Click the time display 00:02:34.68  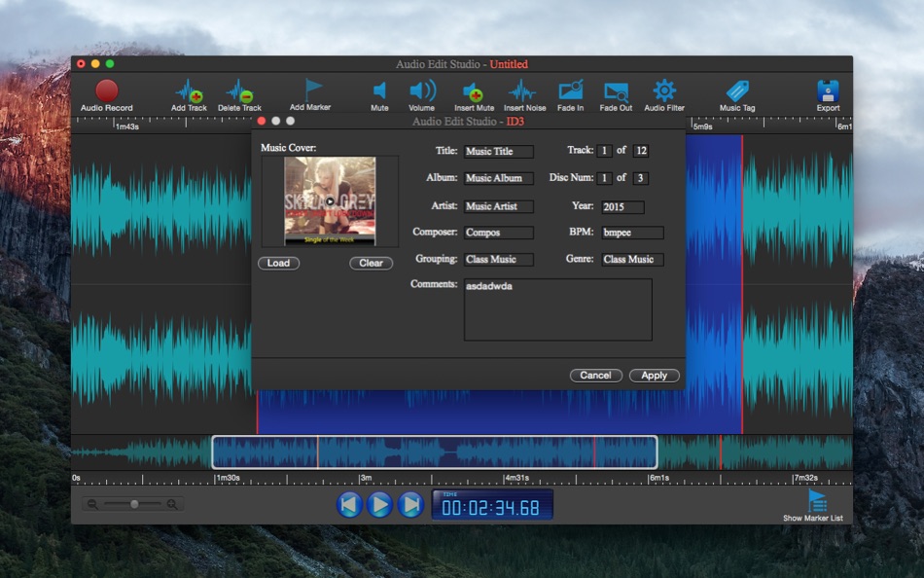pyautogui.click(x=492, y=505)
